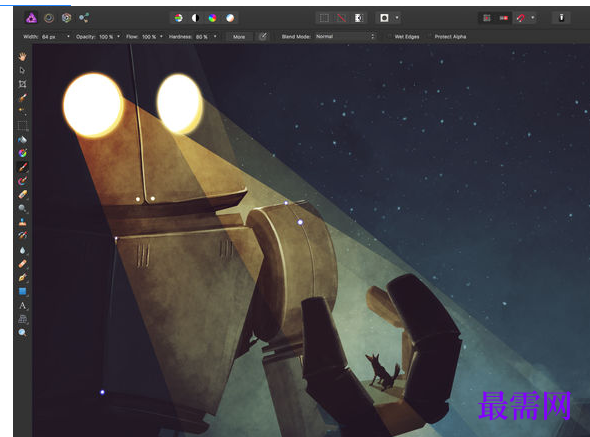Select the Artistic Text tool
Image resolution: width=590 pixels, height=437 pixels.
pyautogui.click(x=22, y=305)
